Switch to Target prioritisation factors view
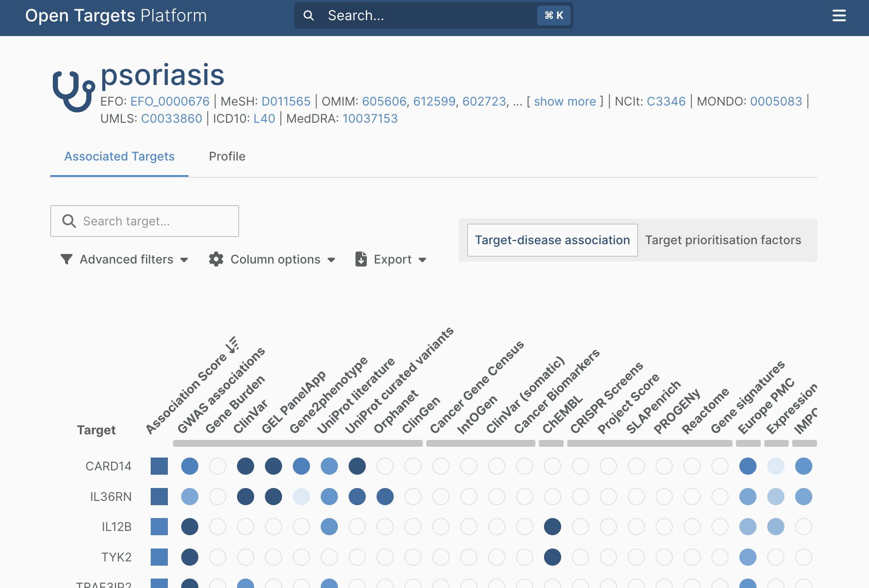This screenshot has width=869, height=588. (x=723, y=240)
